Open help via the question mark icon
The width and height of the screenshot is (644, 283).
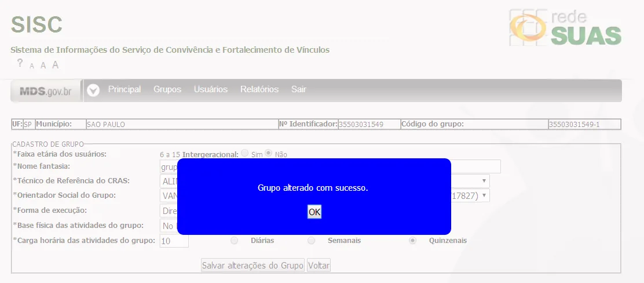(20, 63)
